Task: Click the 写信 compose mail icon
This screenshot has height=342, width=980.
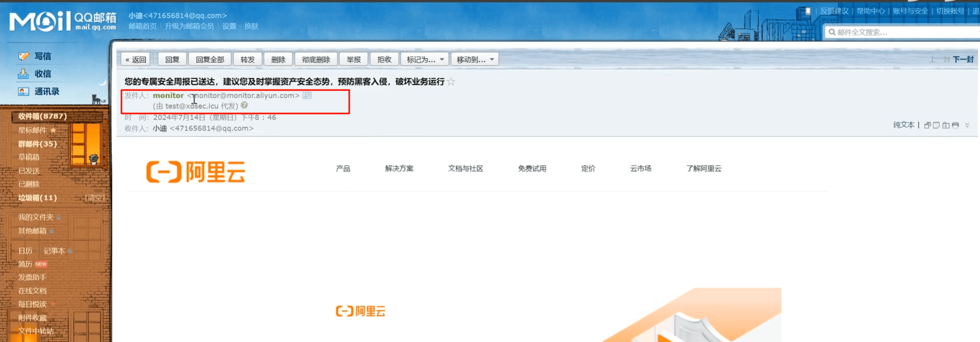Action: coord(23,56)
